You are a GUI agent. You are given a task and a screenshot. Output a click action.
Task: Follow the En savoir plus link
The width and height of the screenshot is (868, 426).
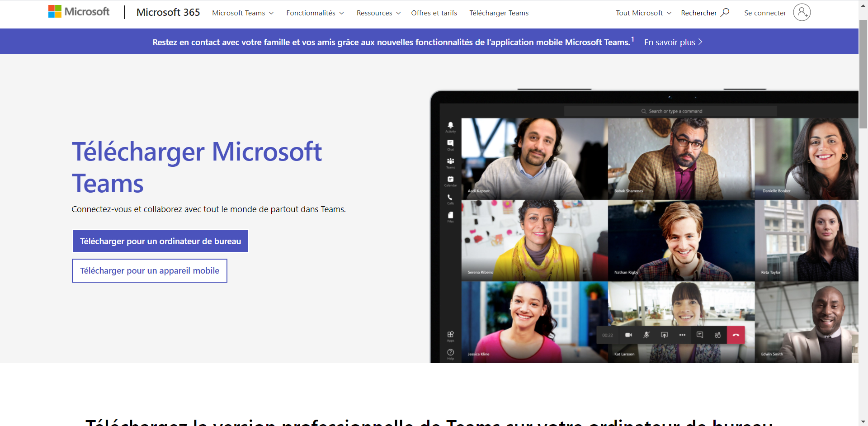point(673,42)
